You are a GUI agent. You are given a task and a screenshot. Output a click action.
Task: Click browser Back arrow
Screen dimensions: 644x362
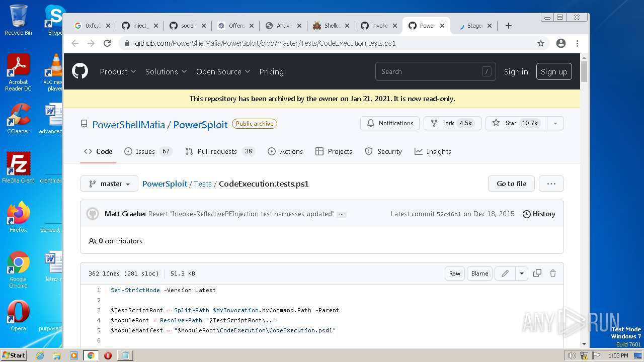coord(75,43)
